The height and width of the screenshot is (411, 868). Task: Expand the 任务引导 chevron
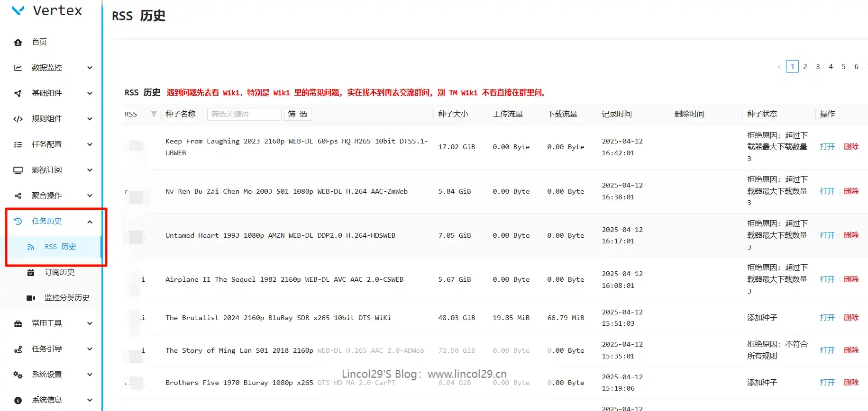(x=90, y=349)
